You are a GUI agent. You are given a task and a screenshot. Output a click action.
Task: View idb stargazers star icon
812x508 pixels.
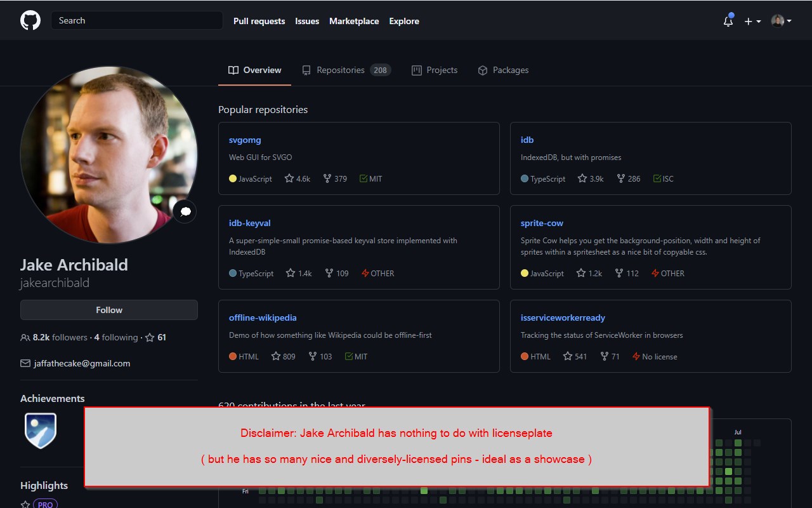click(582, 178)
